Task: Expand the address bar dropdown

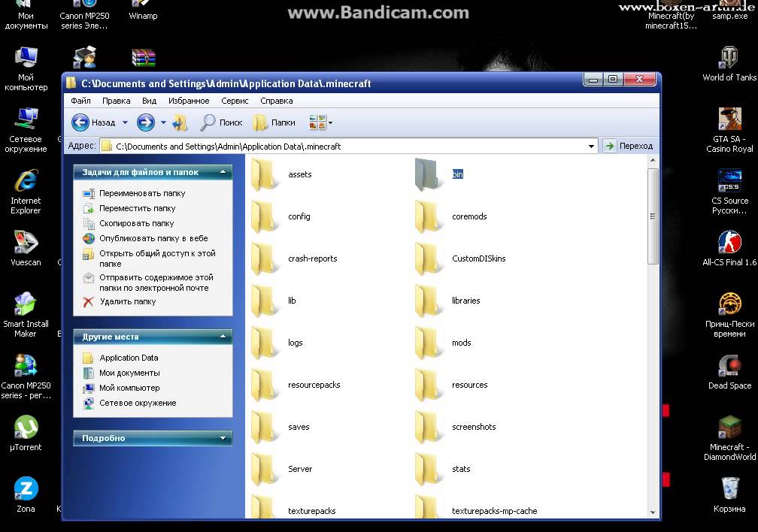Action: coord(591,146)
